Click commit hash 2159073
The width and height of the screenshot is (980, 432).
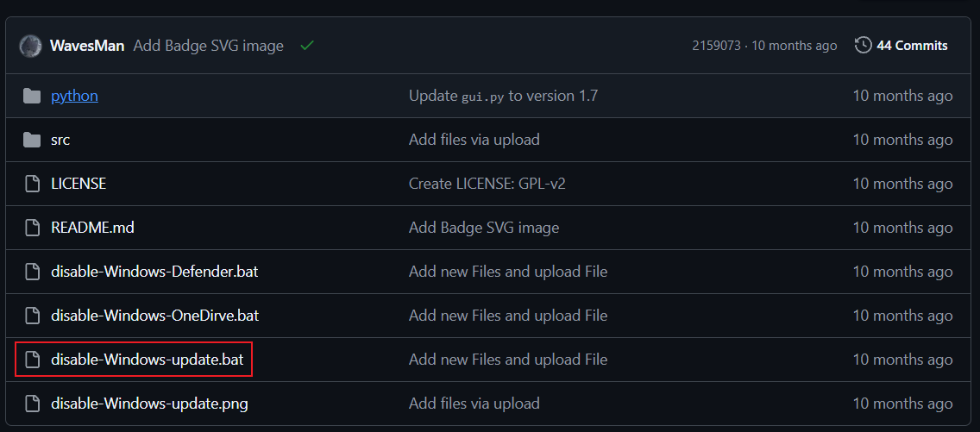pos(716,46)
